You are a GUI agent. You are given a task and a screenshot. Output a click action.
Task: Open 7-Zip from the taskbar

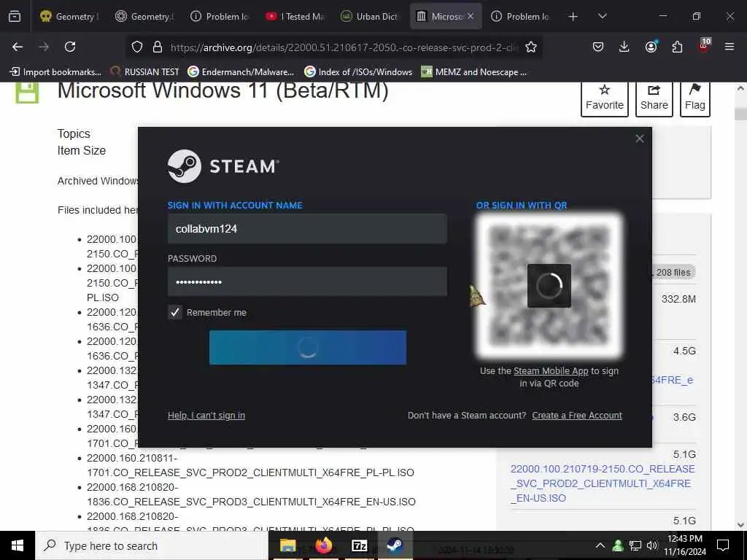point(359,545)
